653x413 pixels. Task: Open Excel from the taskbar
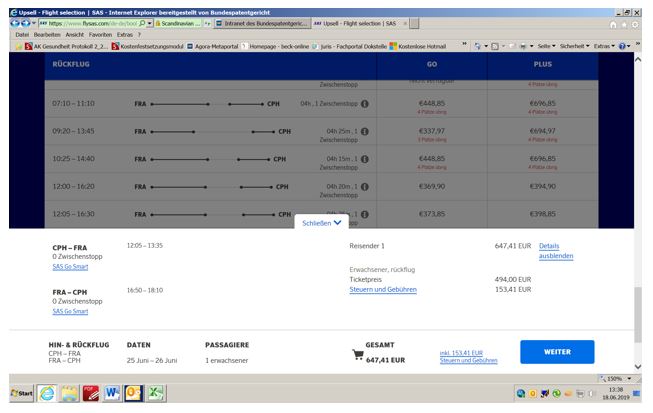point(156,393)
